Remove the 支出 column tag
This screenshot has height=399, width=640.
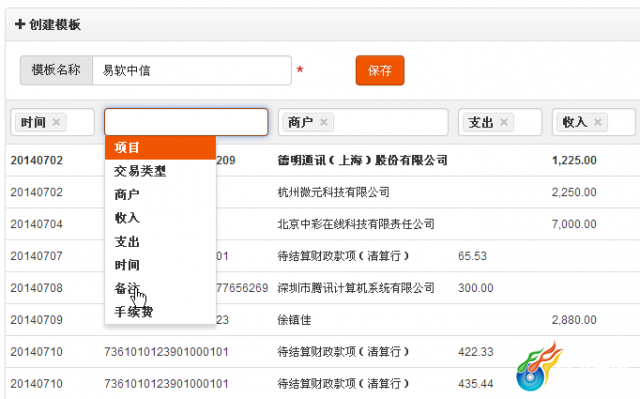[504, 122]
